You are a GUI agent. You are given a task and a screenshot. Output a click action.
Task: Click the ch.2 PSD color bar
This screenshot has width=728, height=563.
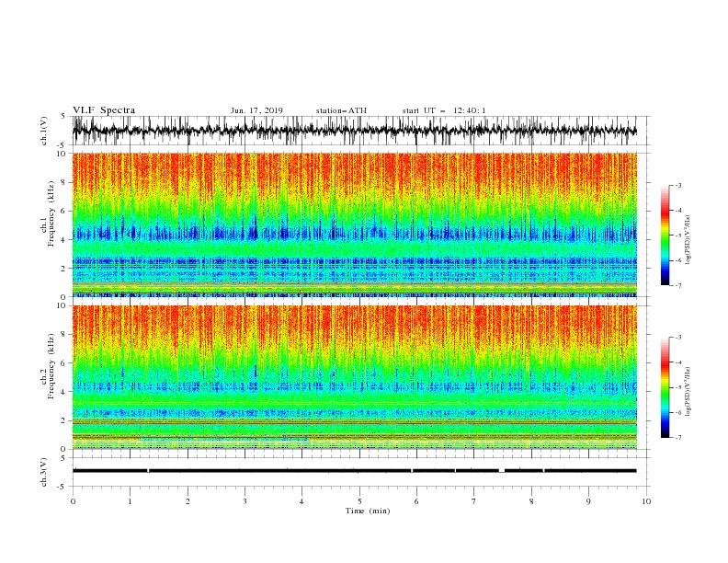point(665,387)
